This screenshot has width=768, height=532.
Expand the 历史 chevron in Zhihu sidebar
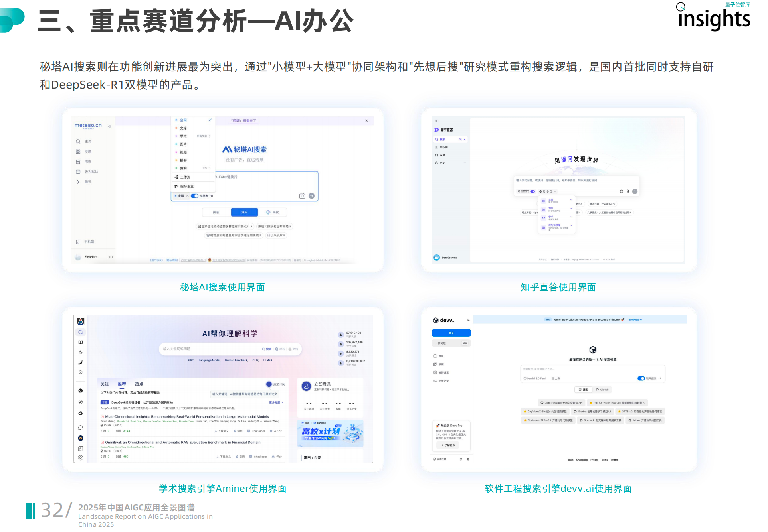point(465,163)
